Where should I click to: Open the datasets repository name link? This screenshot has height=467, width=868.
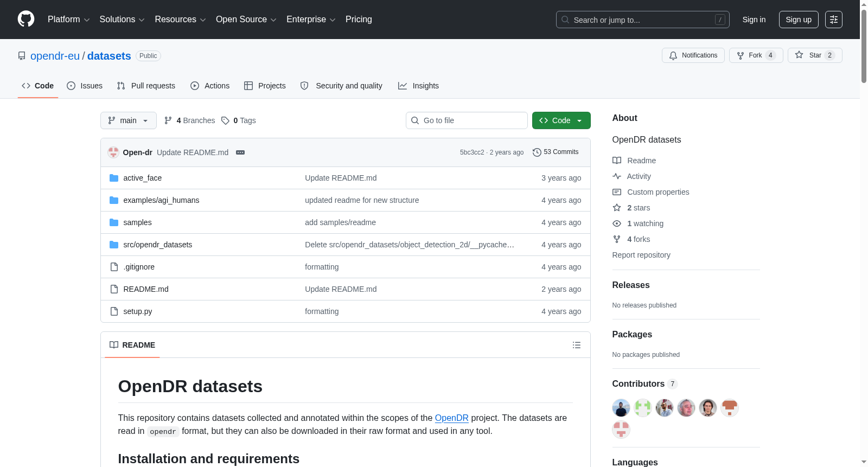point(109,56)
